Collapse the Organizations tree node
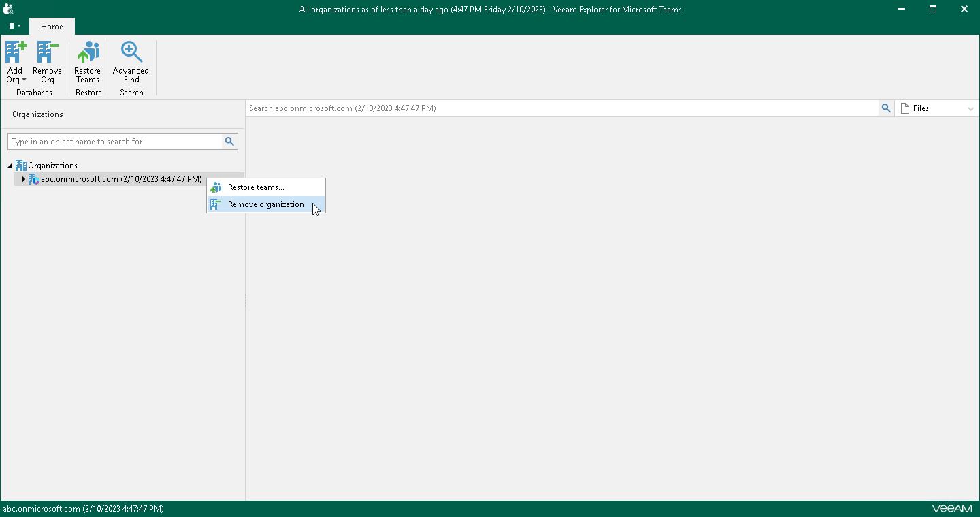980x517 pixels. click(x=10, y=166)
